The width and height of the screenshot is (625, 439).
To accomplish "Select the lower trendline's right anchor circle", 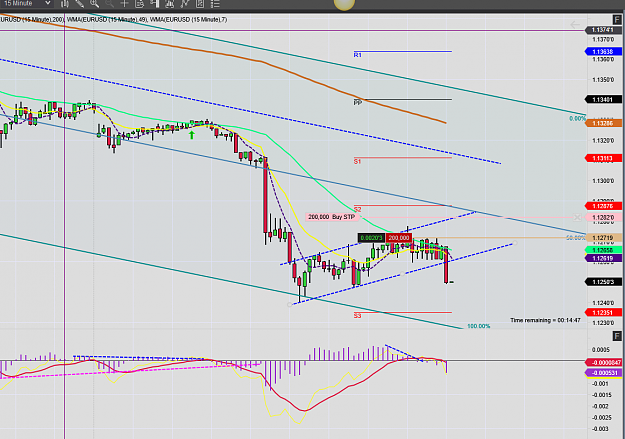I will coord(515,243).
